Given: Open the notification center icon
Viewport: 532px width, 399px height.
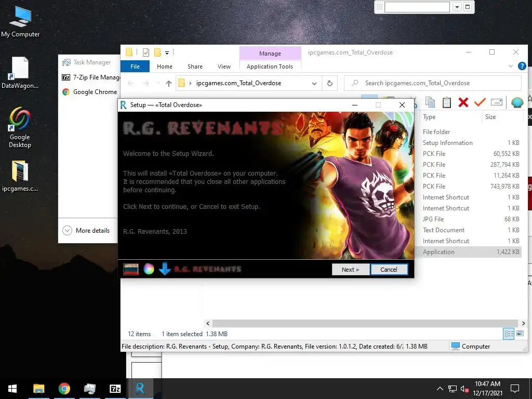Looking at the screenshot, I should click(515, 389).
